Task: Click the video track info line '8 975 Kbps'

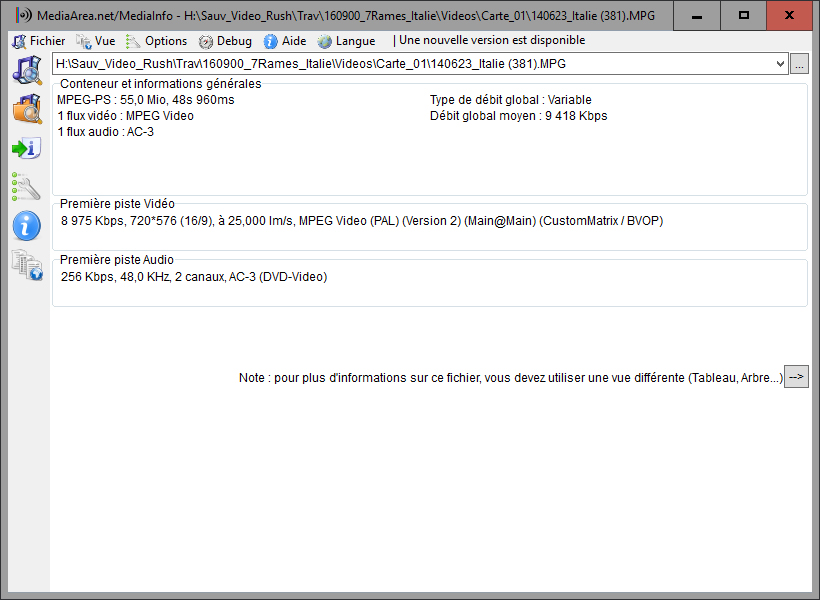Action: coord(362,221)
